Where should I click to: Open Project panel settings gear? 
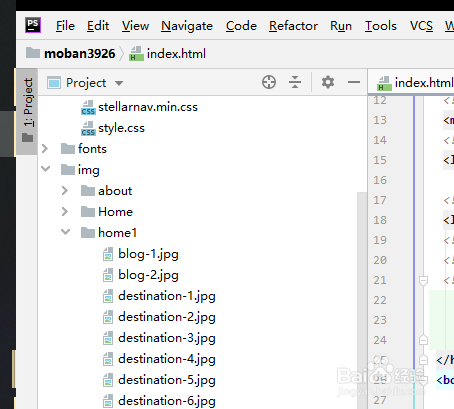click(x=328, y=82)
